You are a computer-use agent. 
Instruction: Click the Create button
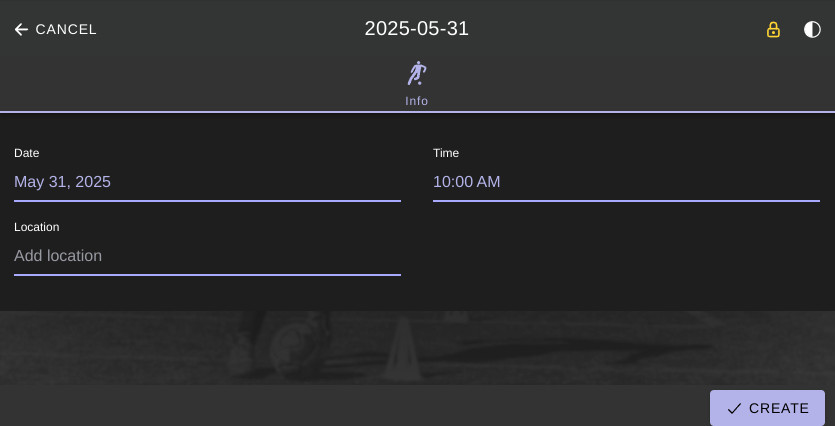coord(767,408)
